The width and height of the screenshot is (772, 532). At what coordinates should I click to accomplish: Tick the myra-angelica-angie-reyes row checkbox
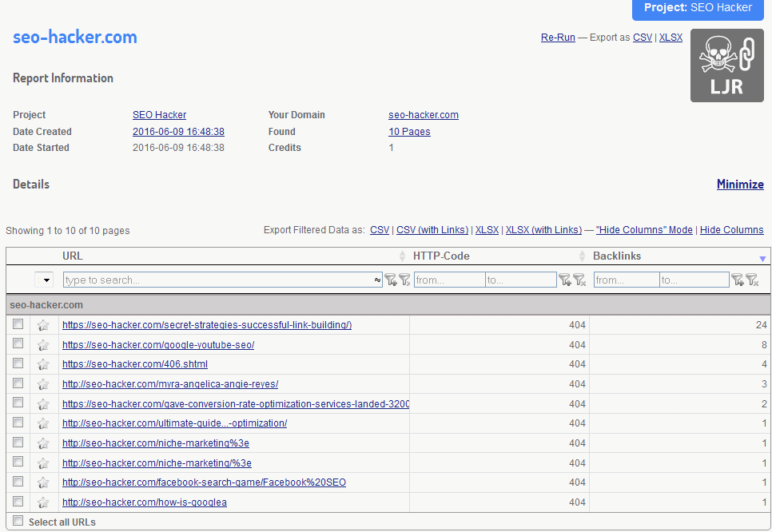[18, 383]
